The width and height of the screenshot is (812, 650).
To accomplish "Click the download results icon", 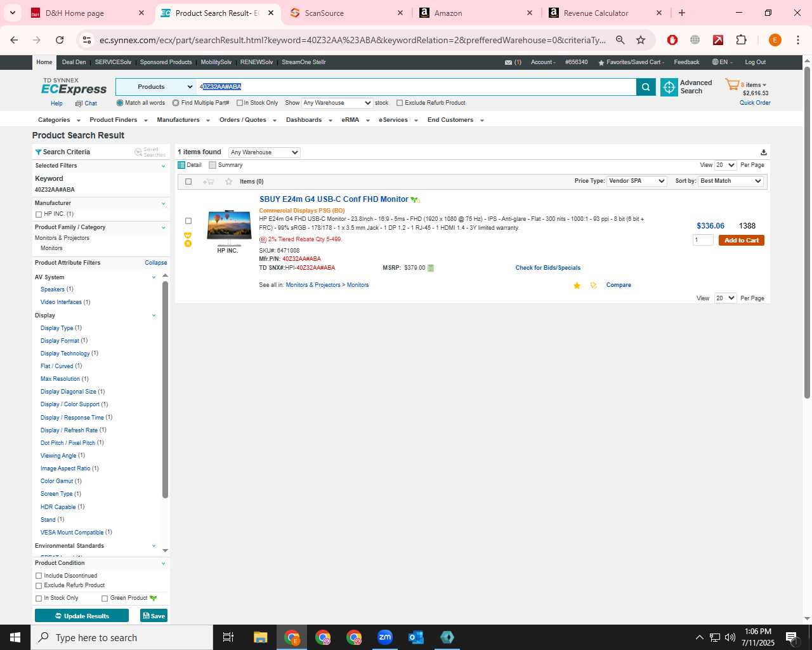I will click(764, 152).
